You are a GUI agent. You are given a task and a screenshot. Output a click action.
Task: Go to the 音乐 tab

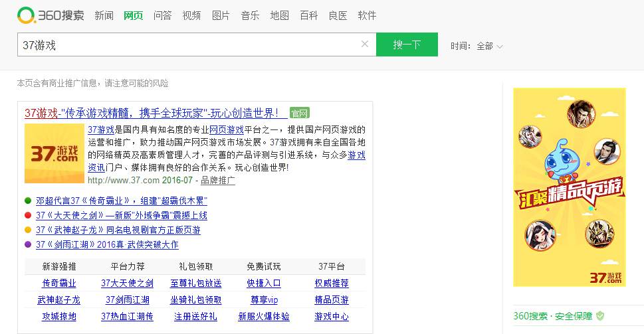[250, 15]
